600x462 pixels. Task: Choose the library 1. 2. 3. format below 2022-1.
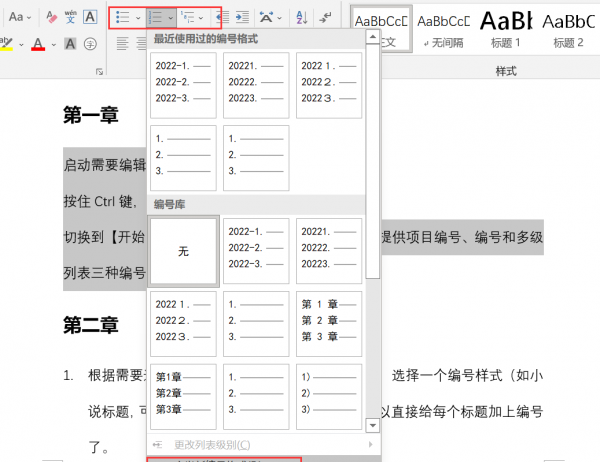point(256,324)
